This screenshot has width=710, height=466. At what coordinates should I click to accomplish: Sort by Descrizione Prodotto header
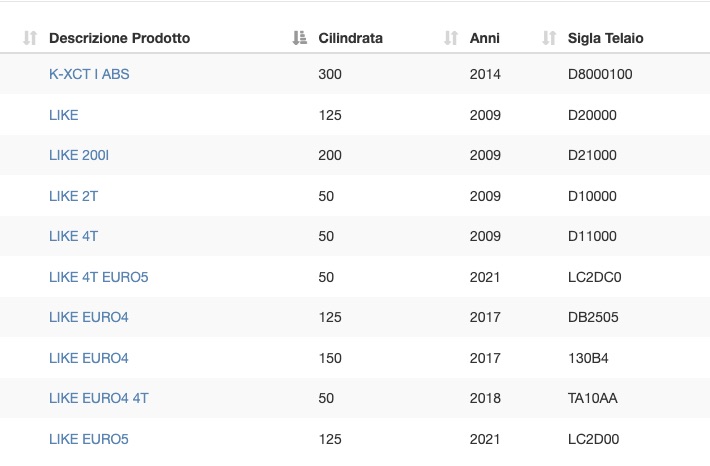pyautogui.click(x=120, y=38)
